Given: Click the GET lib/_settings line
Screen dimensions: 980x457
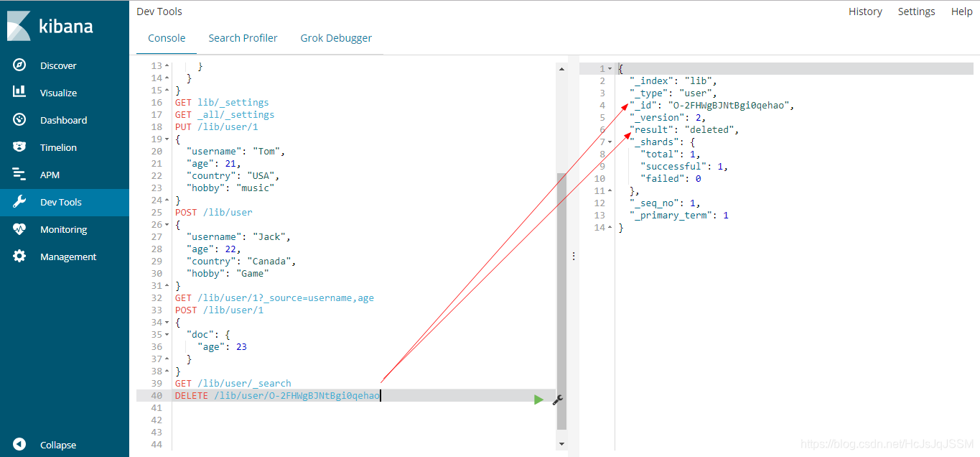Looking at the screenshot, I should (222, 103).
